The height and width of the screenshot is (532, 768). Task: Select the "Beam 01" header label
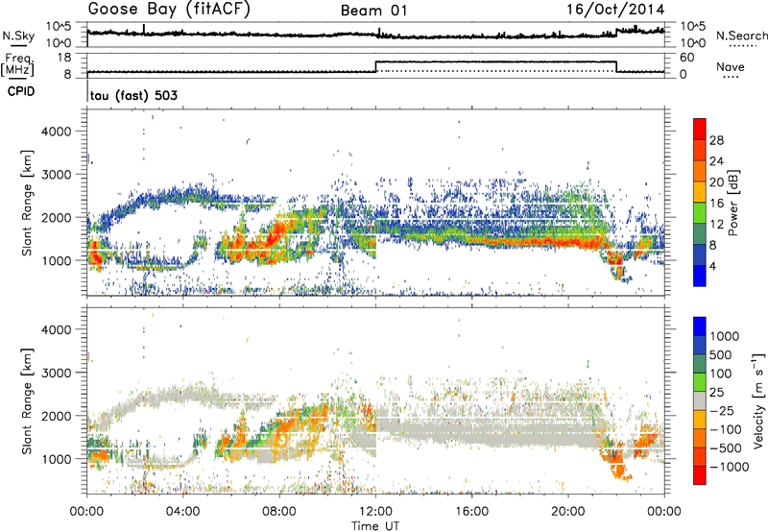click(x=373, y=11)
